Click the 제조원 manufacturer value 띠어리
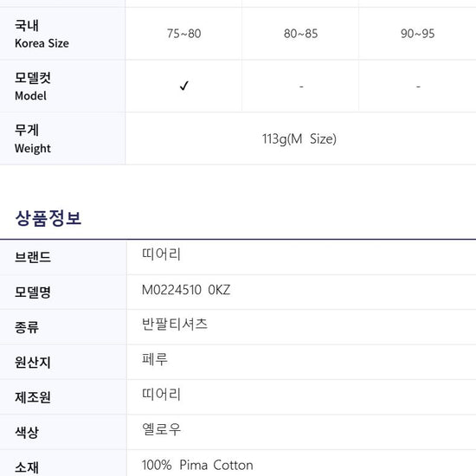This screenshot has height=476, width=476. tap(161, 395)
